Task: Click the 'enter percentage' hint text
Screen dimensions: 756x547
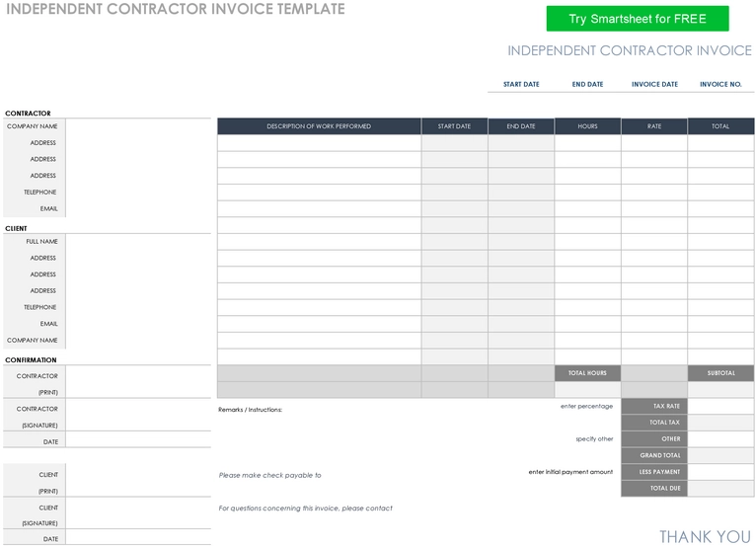Action: [586, 406]
